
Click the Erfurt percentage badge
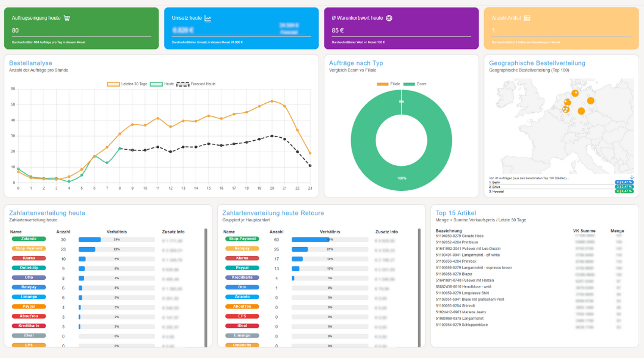[624, 187]
